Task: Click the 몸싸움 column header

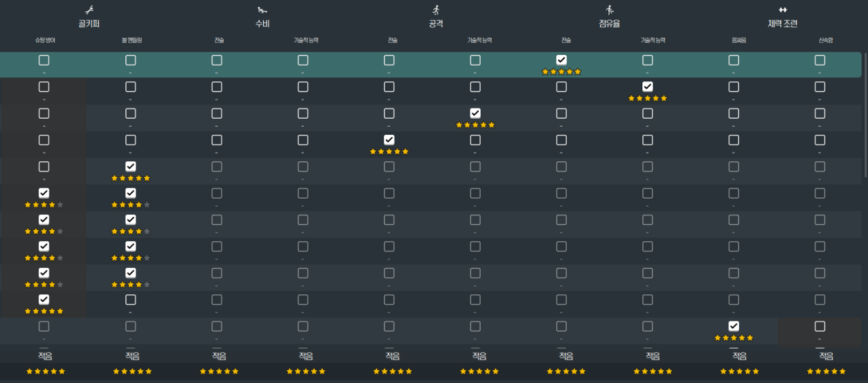Action: 734,41
